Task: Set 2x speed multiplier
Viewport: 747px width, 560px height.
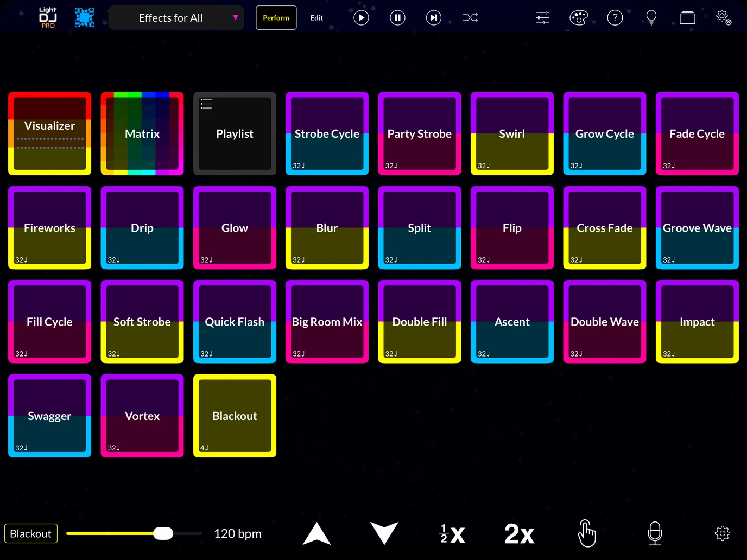Action: pyautogui.click(x=519, y=534)
